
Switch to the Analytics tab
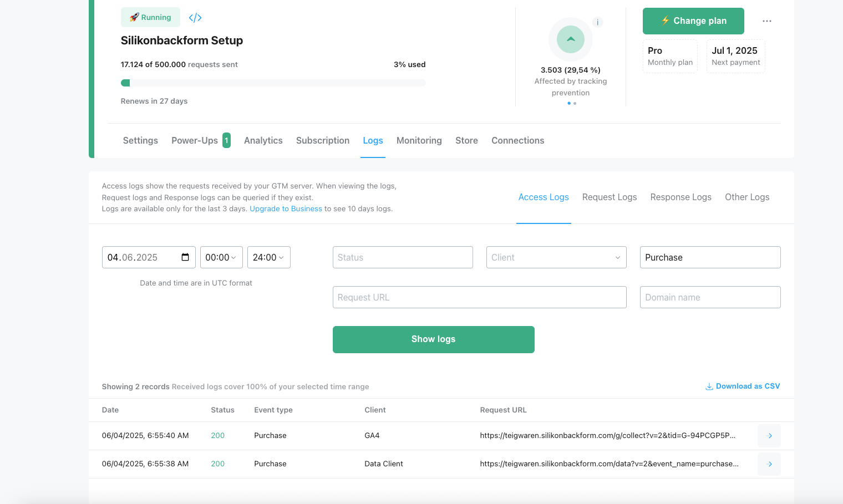coord(263,141)
